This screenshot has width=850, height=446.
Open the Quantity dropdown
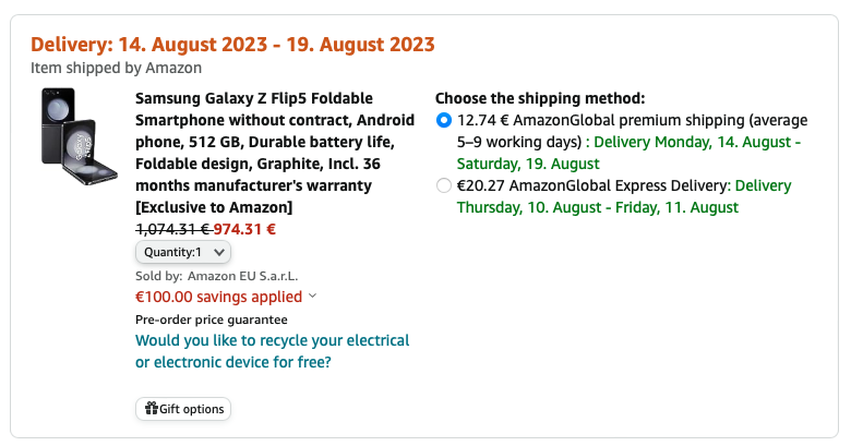183,252
